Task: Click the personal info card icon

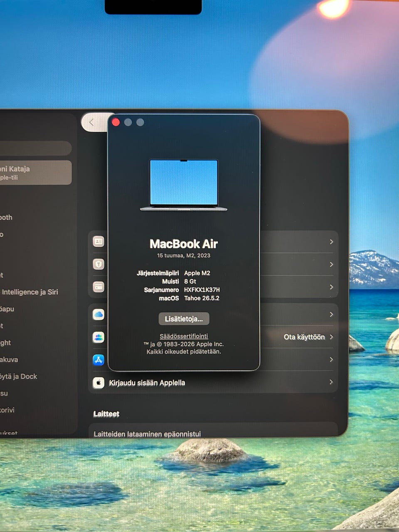Action: [x=99, y=241]
